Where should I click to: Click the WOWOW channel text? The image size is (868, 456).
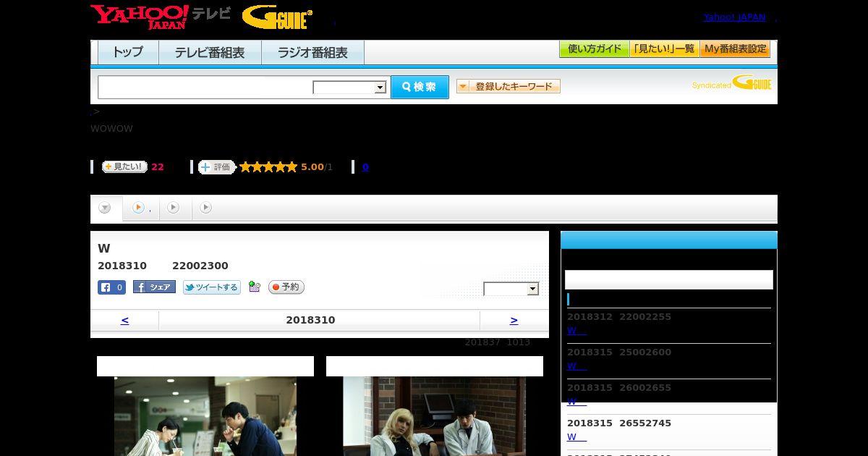(x=111, y=129)
